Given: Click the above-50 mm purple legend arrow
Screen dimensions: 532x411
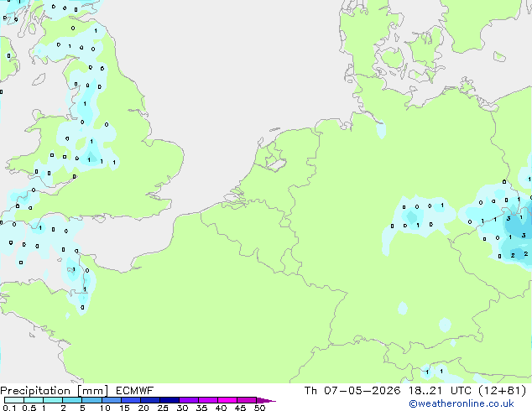Looking at the screenshot, I should point(266,400).
